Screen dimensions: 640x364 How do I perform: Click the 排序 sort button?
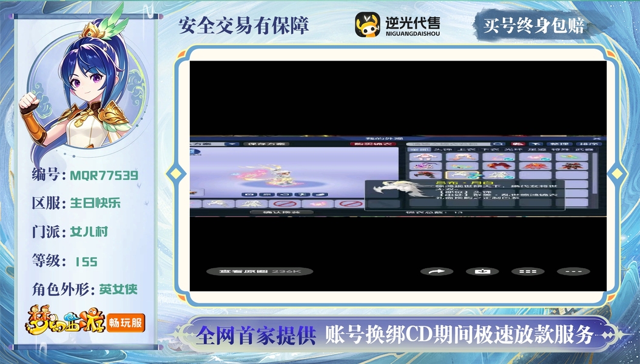[589, 144]
